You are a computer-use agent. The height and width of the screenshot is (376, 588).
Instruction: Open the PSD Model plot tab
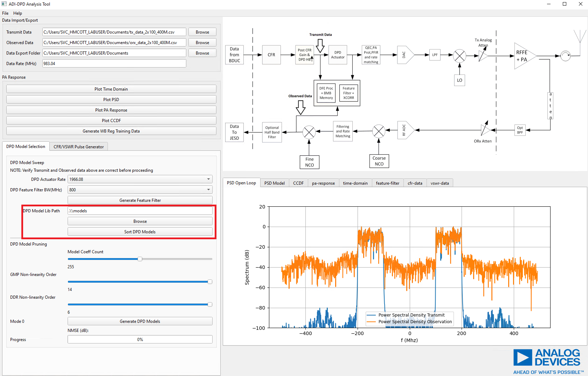[x=274, y=183]
